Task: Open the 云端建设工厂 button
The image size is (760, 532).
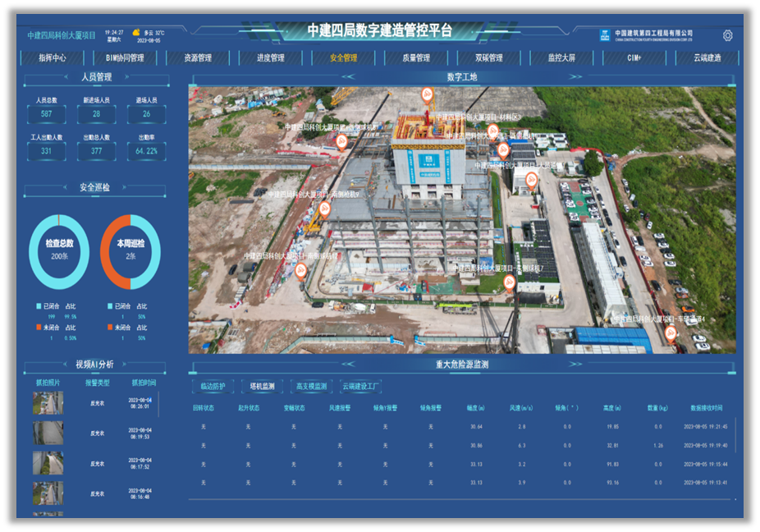Action: coord(360,386)
